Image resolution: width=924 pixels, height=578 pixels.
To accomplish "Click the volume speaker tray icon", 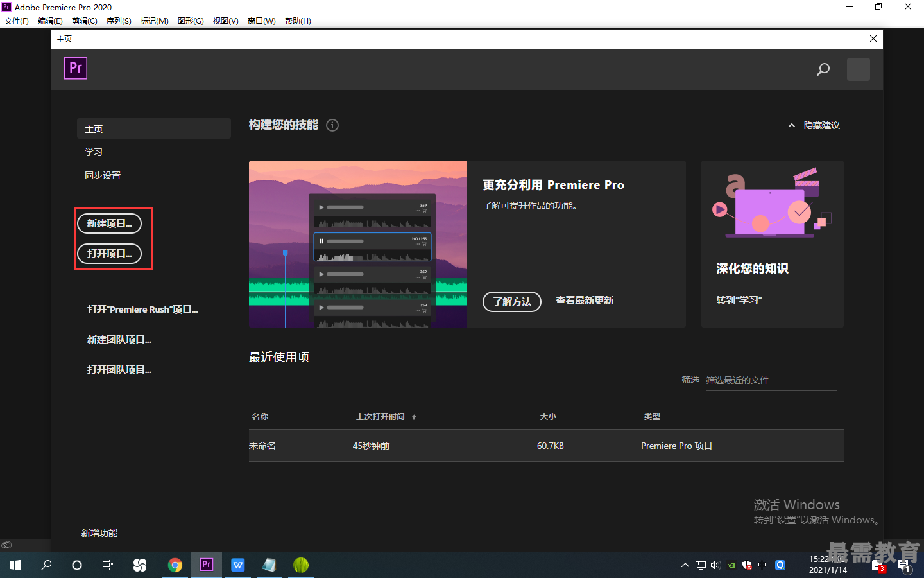I will (716, 565).
